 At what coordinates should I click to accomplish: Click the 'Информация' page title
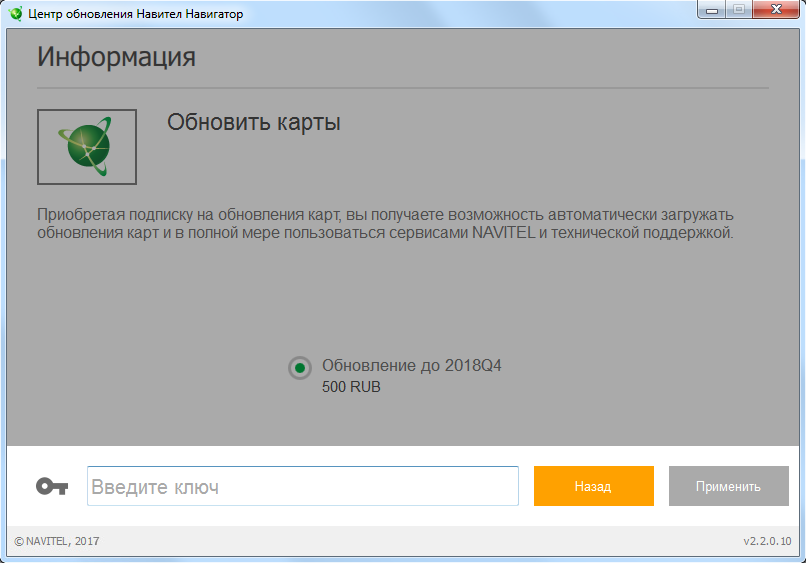pos(116,57)
